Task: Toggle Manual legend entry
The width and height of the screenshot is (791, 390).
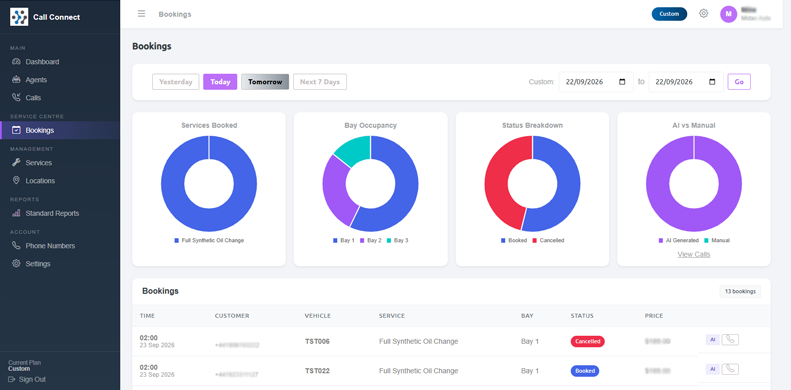Action: 717,241
